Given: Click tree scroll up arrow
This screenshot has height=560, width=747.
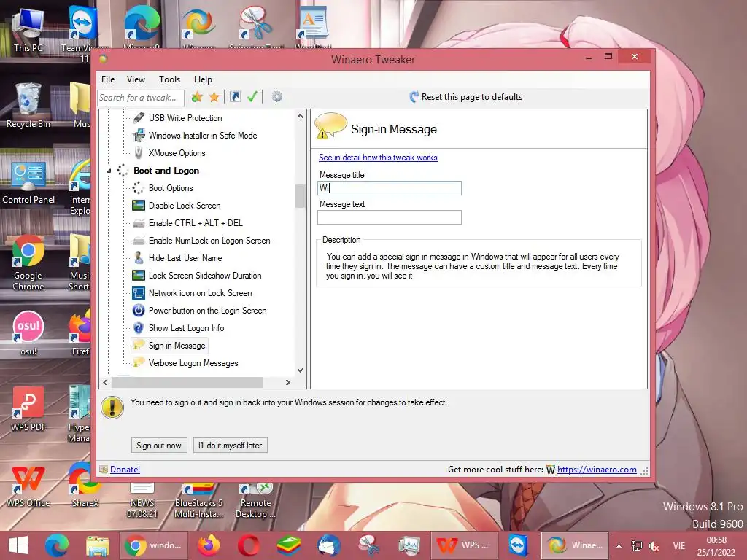Looking at the screenshot, I should (300, 116).
